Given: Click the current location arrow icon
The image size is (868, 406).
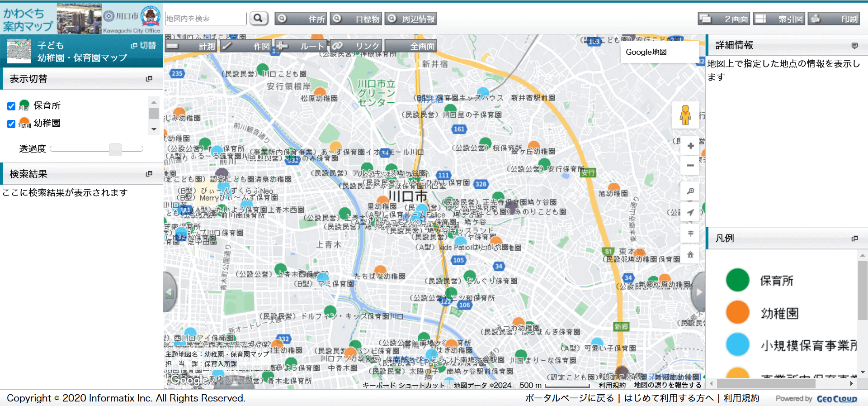Looking at the screenshot, I should 690,212.
